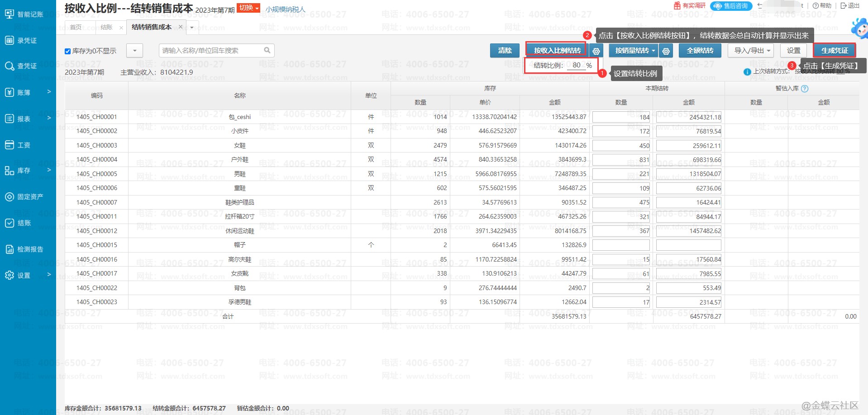Click the gear icon beside 按销量结转
Image resolution: width=868 pixels, height=415 pixels.
click(x=666, y=51)
